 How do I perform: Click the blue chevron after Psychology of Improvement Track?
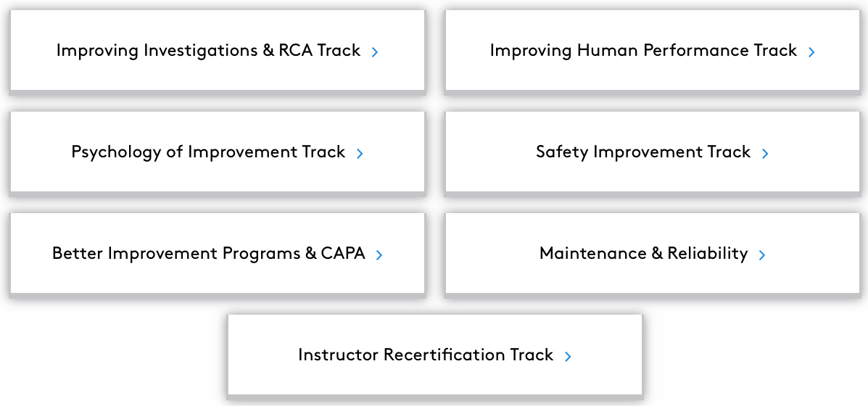click(360, 153)
